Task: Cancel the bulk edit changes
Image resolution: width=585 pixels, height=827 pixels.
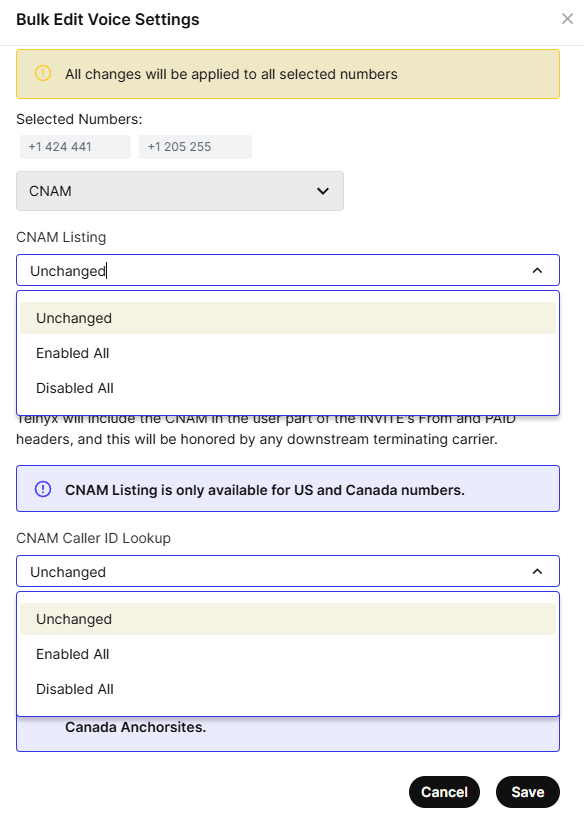Action: coord(444,792)
